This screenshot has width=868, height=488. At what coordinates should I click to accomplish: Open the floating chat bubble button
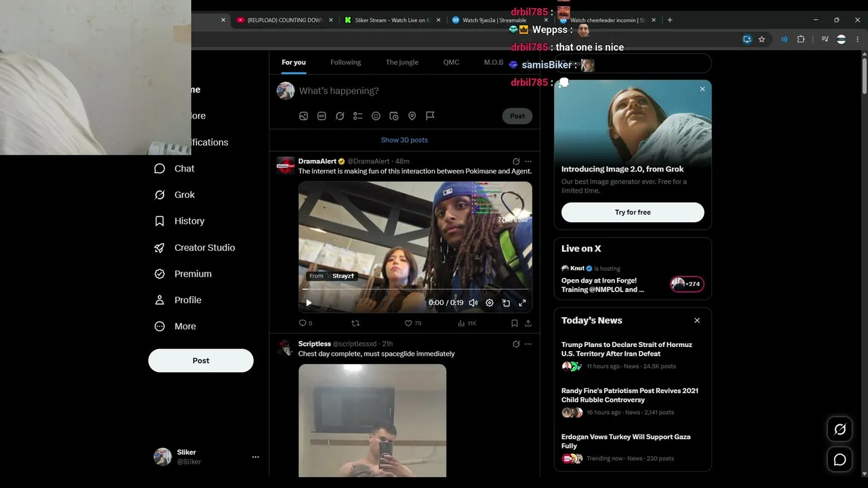coord(840,460)
